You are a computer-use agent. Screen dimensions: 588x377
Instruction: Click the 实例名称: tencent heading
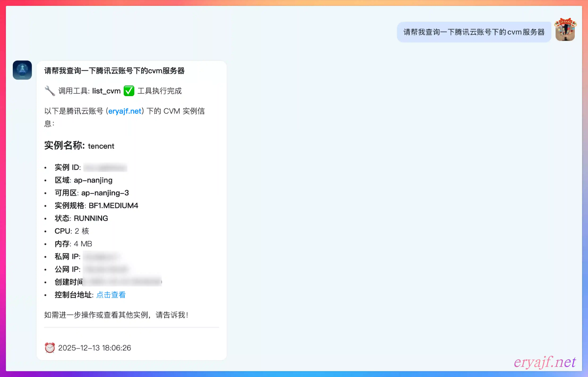79,146
